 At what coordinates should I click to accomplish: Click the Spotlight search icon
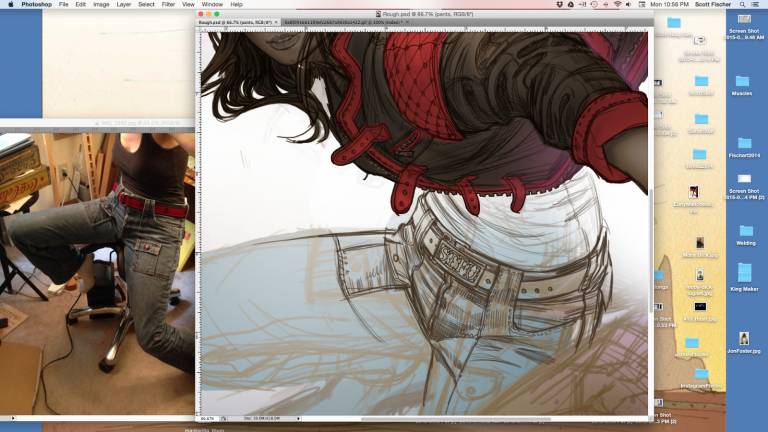[x=744, y=4]
